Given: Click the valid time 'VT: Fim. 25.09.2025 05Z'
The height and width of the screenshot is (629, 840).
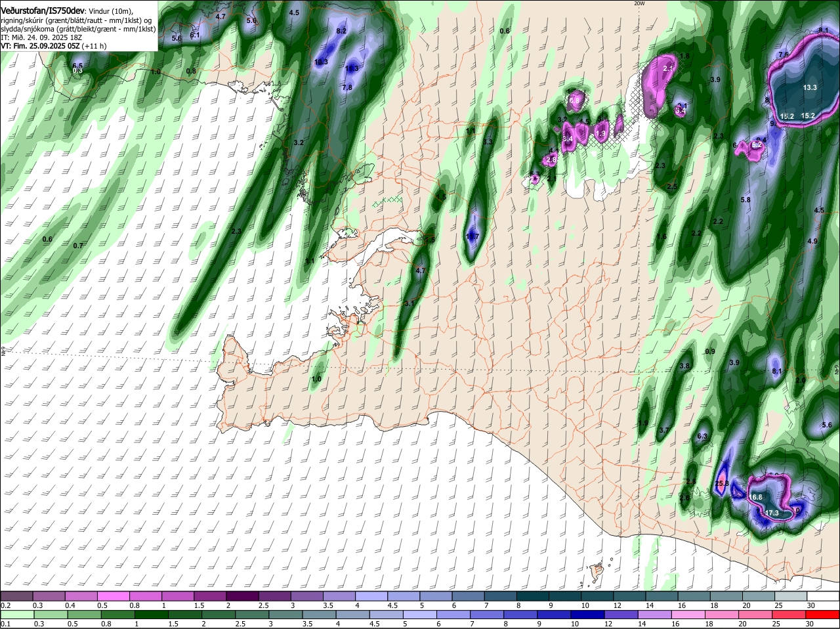Looking at the screenshot, I should point(39,46).
